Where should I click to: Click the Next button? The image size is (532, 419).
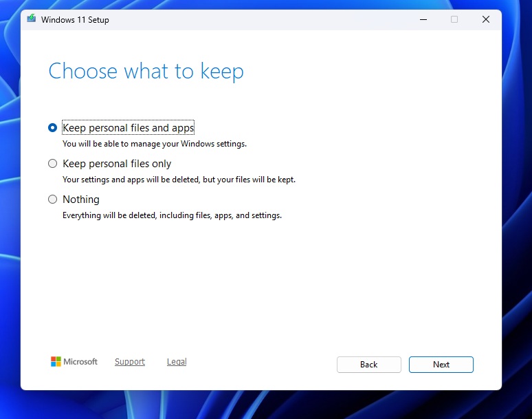441,365
